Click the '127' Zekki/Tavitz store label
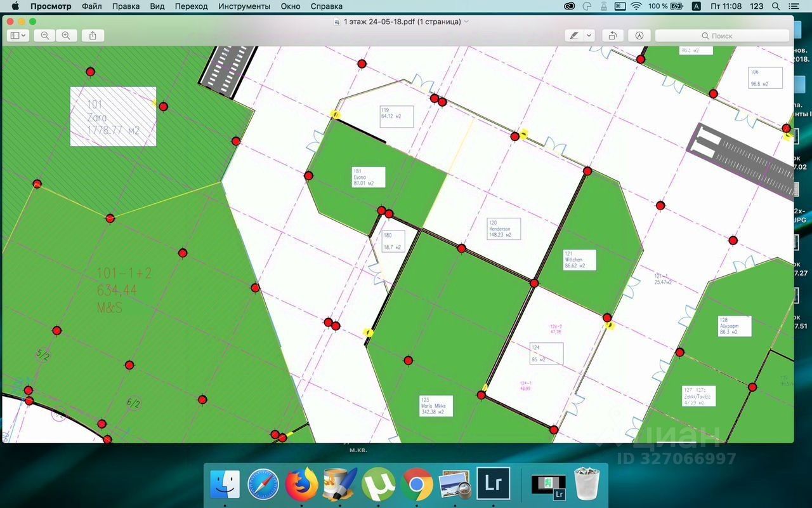 (x=699, y=396)
